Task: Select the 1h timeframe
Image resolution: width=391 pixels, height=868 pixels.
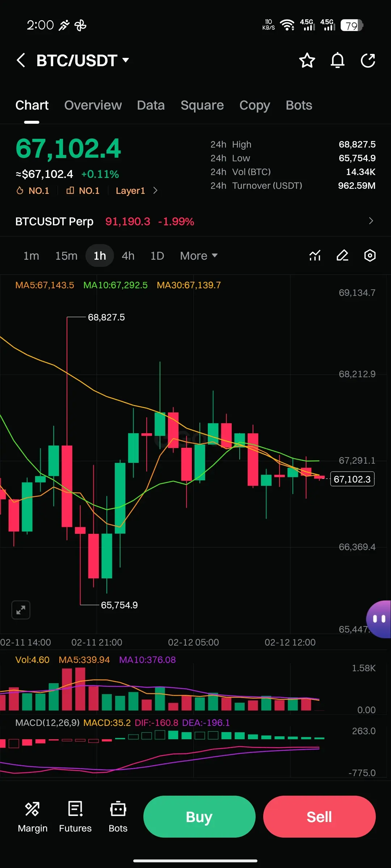Action: pyautogui.click(x=100, y=256)
